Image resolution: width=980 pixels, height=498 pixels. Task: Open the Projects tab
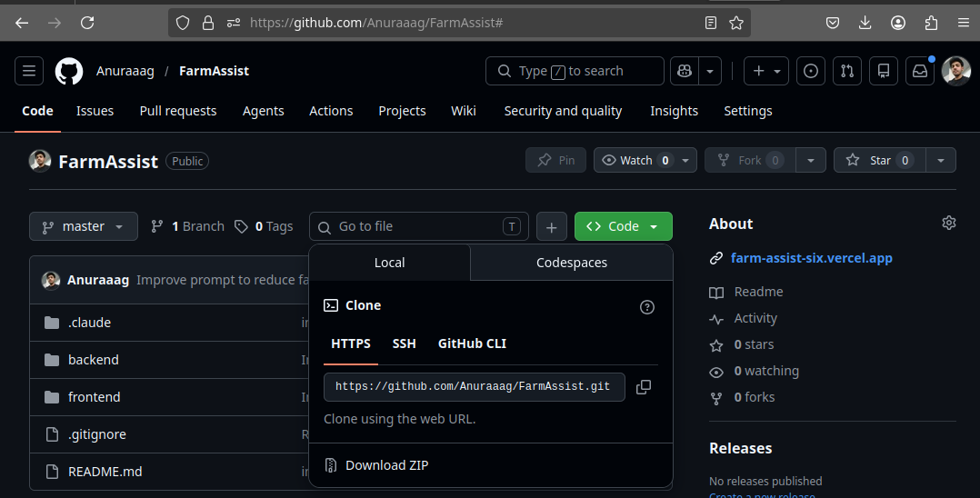click(x=402, y=111)
